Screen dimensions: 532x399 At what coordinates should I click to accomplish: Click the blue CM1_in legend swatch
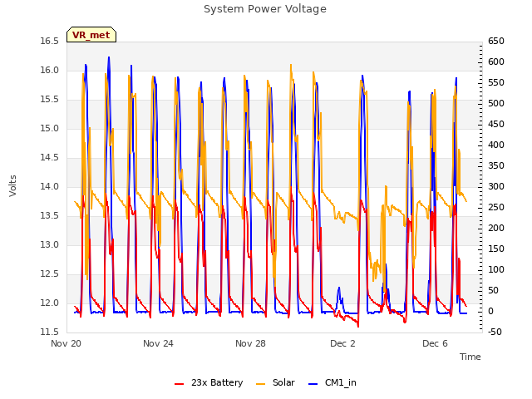(x=313, y=384)
